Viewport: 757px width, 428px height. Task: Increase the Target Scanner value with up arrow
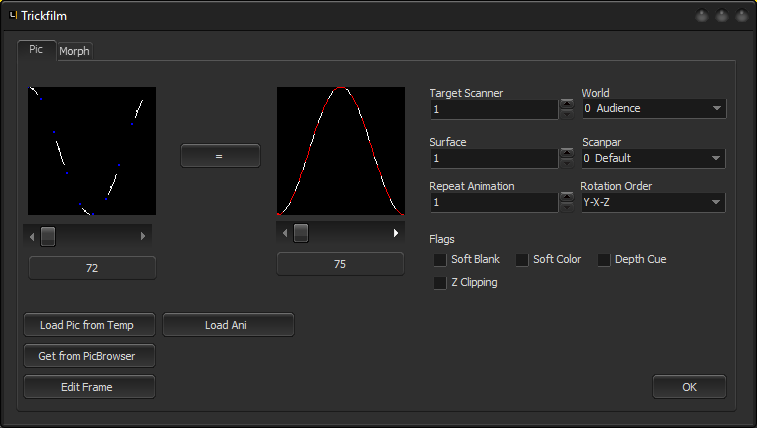(x=567, y=104)
